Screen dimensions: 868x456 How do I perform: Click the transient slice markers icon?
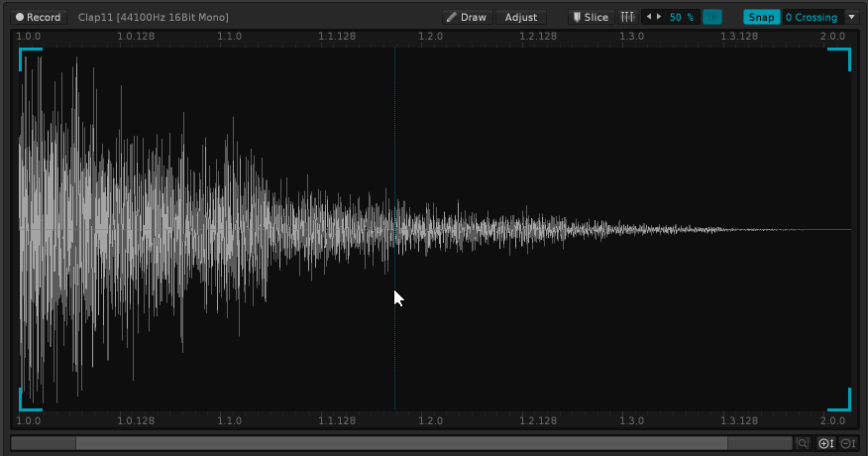pos(627,17)
